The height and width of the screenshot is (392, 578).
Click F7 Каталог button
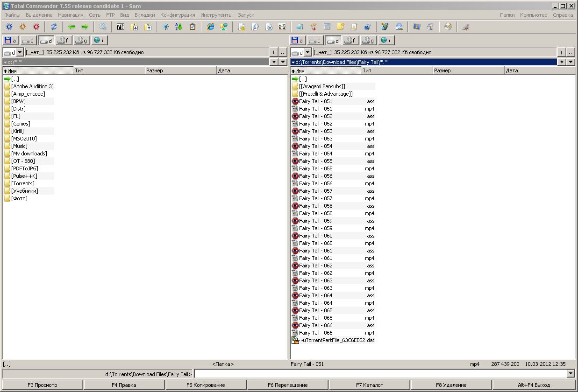pos(369,385)
